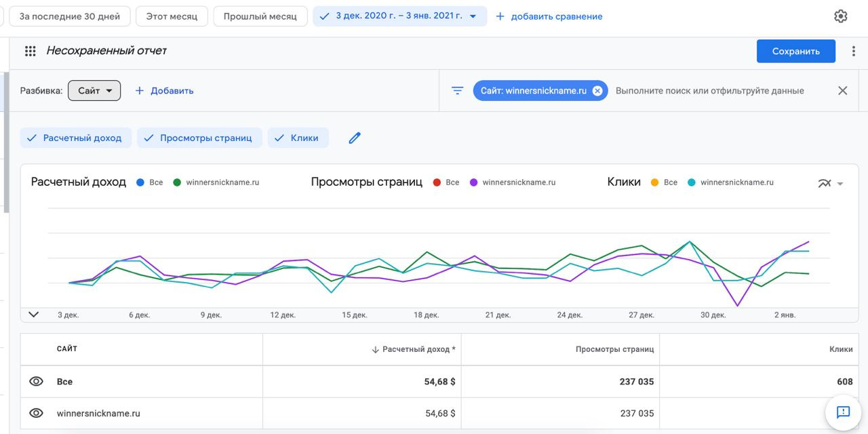Toggle the Клики metric chip

pyautogui.click(x=298, y=138)
